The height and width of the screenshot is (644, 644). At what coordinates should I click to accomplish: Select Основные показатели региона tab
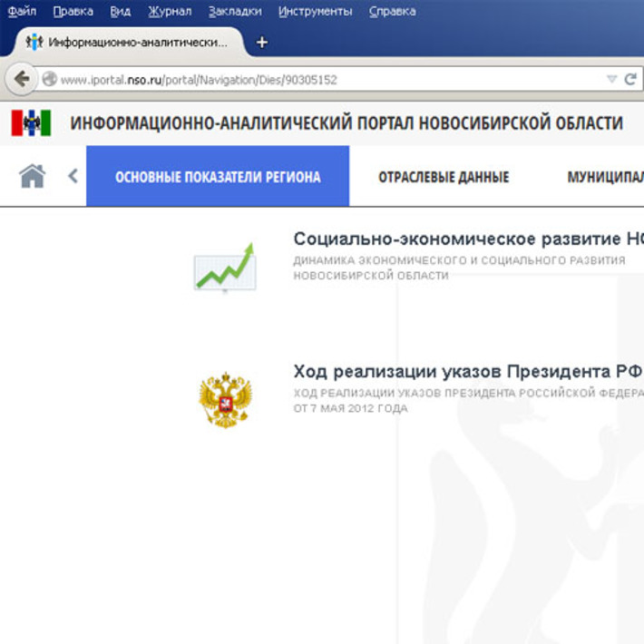pyautogui.click(x=218, y=176)
